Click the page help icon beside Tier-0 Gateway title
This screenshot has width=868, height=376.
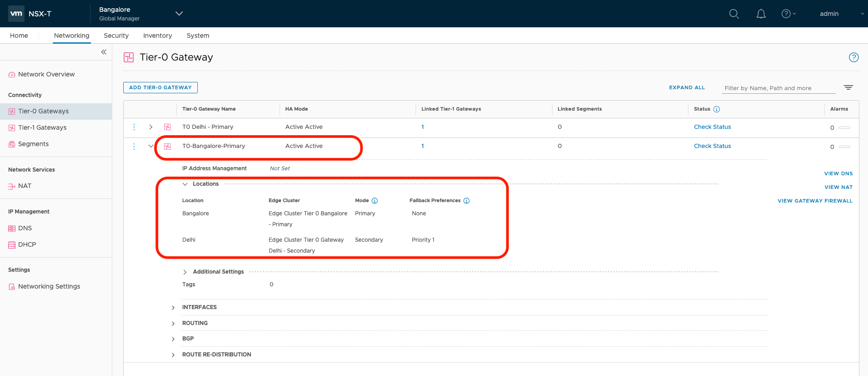click(853, 57)
